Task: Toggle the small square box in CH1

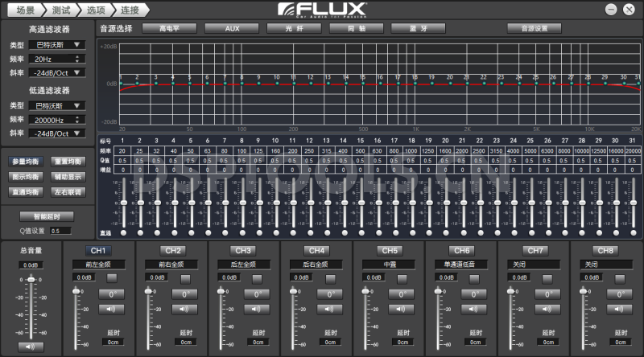Action: point(111,277)
